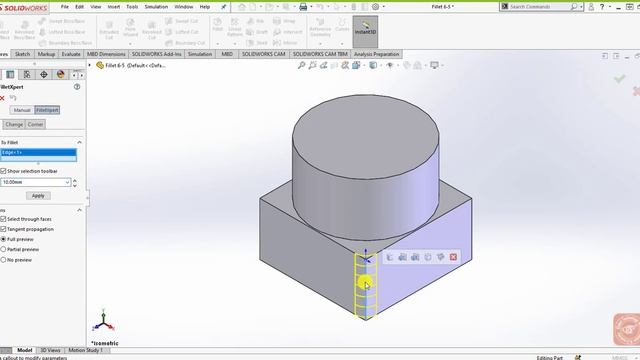Open the Corner tab in FilletXpert
640x360 pixels.
[x=36, y=124]
